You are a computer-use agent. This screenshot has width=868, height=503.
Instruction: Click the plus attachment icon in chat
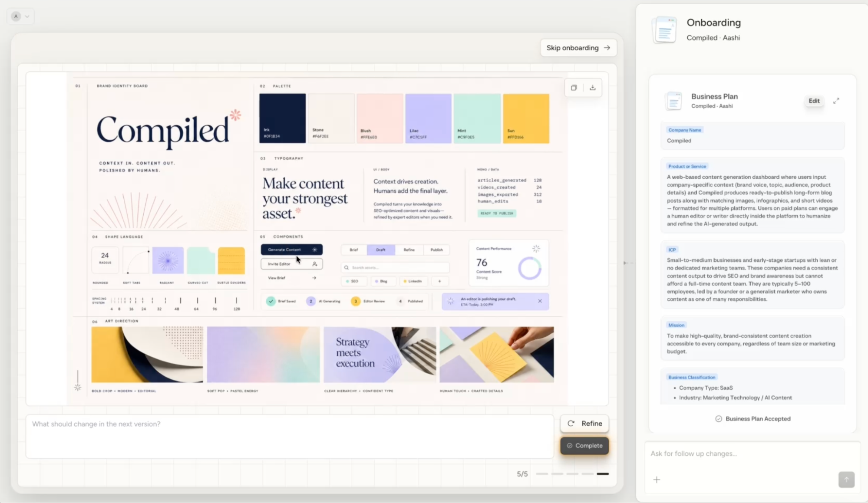(657, 480)
